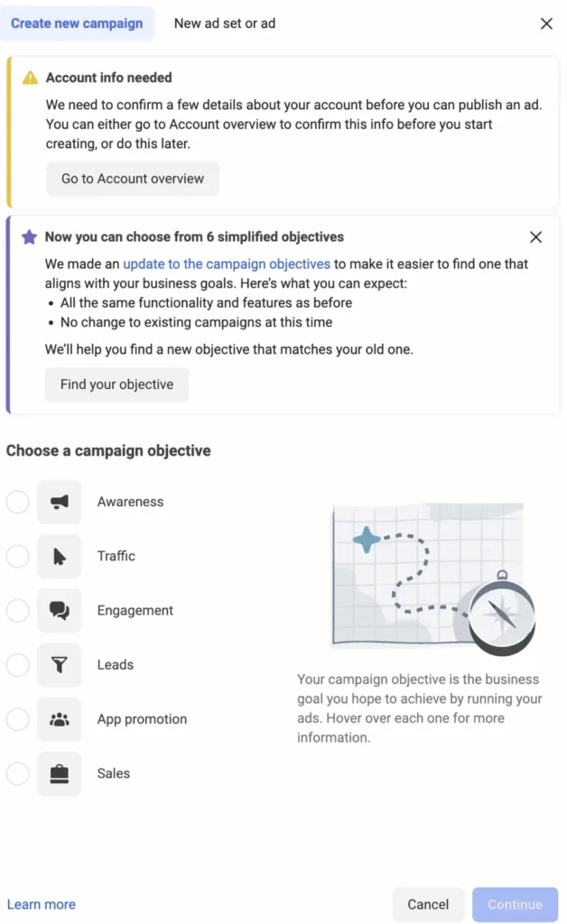
Task: Choose Traffic as the campaign objective
Action: click(17, 556)
